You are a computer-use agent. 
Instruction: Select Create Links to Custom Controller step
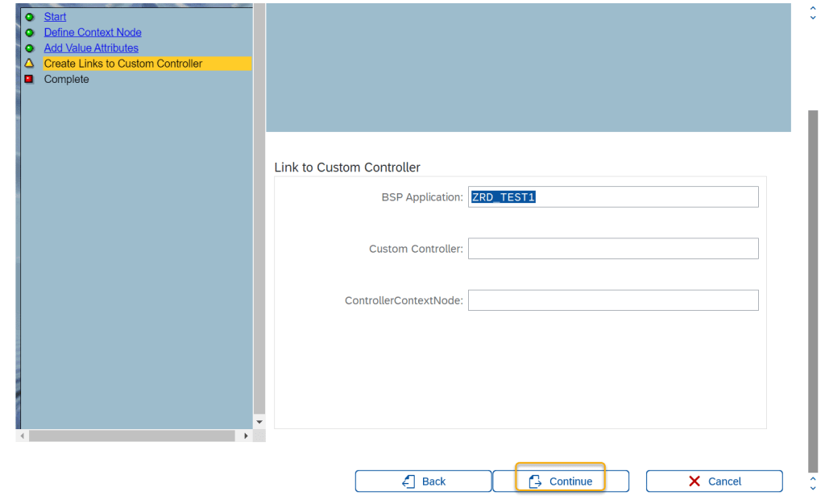(123, 64)
